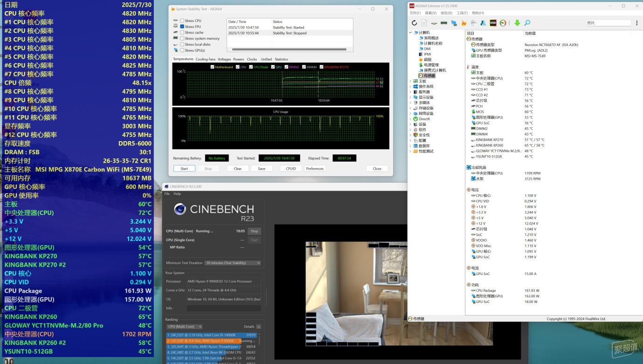Open the Details dropdown arrow in Cinebench

click(259, 327)
